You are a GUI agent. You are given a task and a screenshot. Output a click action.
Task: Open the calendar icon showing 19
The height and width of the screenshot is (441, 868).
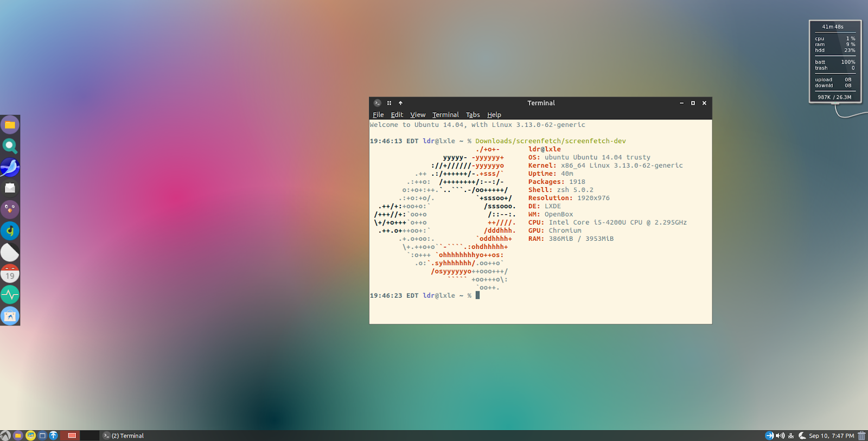tap(10, 273)
